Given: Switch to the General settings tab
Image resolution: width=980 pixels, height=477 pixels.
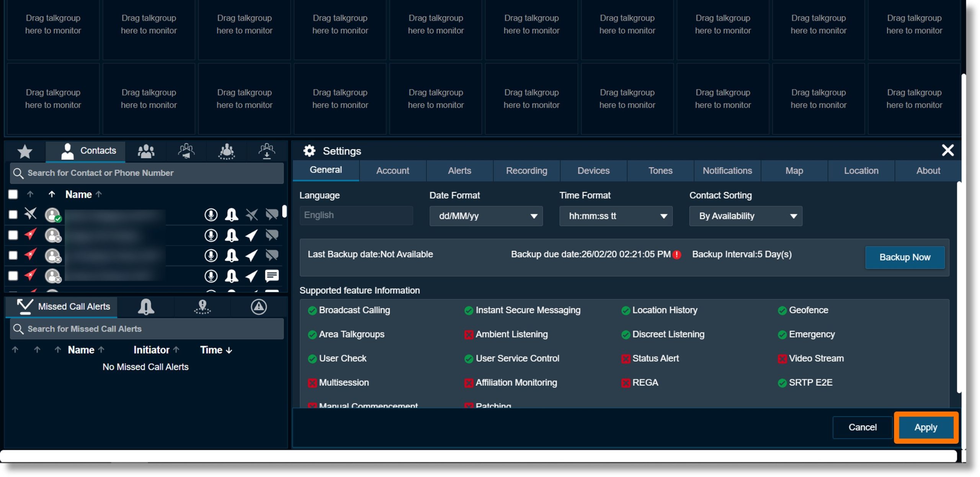Looking at the screenshot, I should (x=326, y=170).
